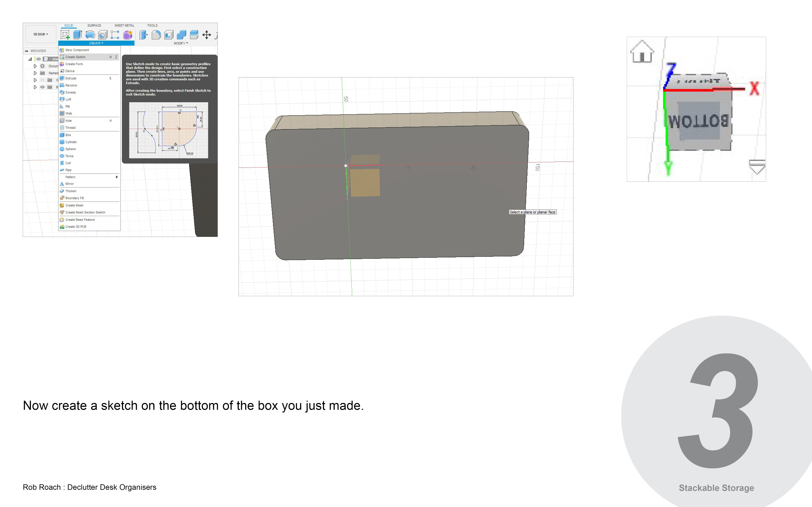Expand the Origin folder tree node
Screen dimensions: 812x507
point(35,80)
